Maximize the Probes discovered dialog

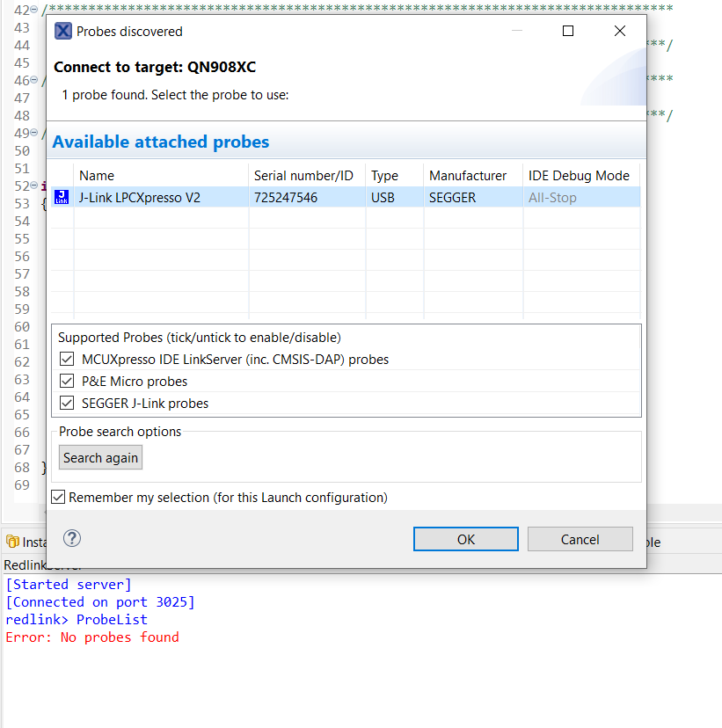(x=568, y=31)
